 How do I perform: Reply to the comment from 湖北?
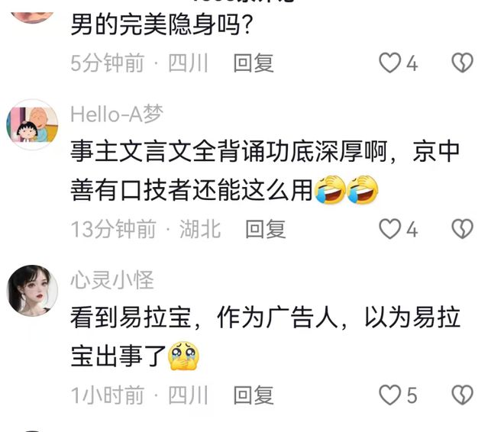(x=266, y=229)
